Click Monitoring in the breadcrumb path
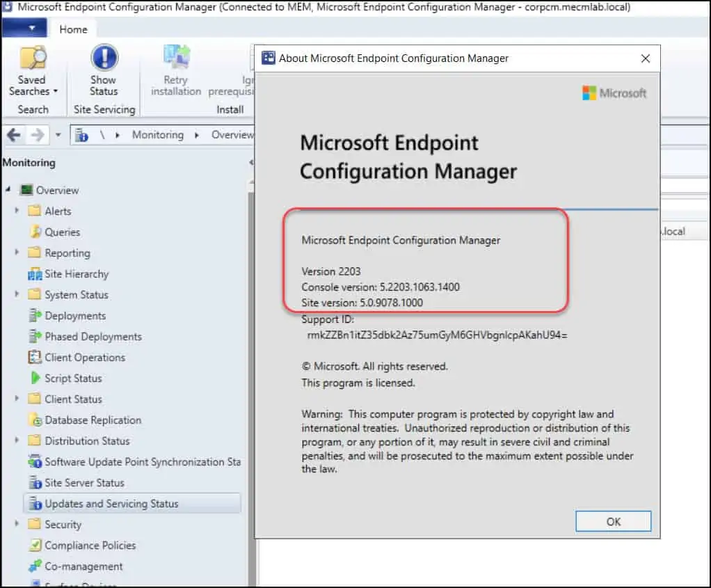Viewport: 711px width, 588px height. [158, 135]
